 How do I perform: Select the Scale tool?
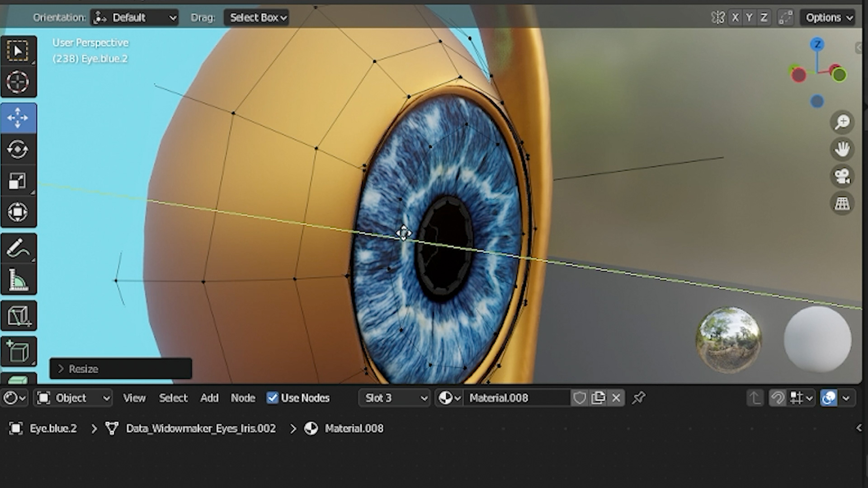[x=18, y=181]
